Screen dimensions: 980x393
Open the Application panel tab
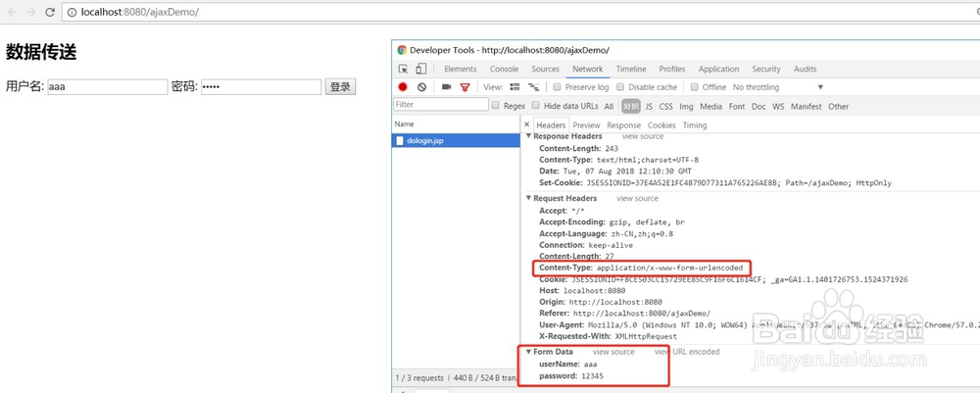[718, 69]
